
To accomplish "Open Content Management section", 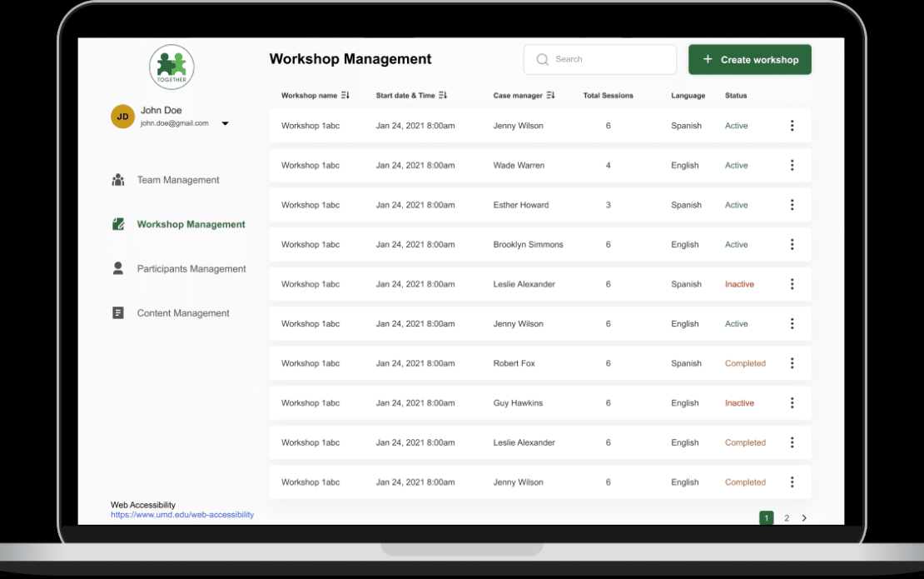I will tap(183, 313).
